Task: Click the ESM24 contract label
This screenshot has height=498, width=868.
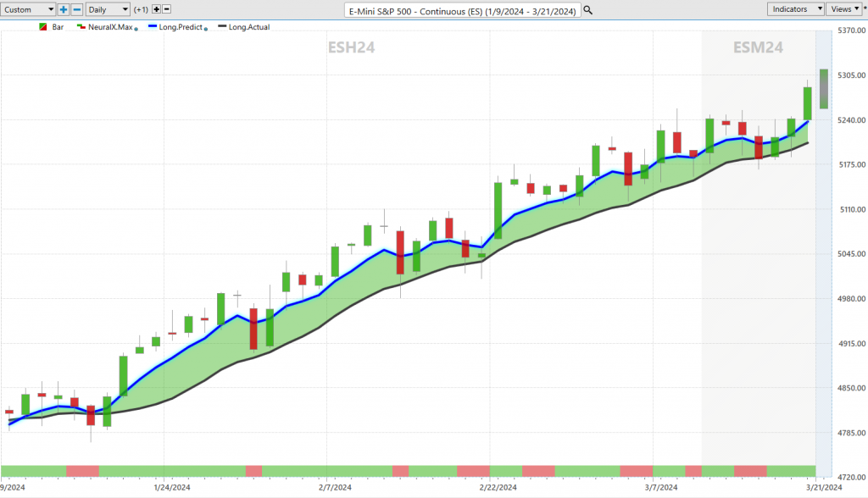Action: (758, 47)
